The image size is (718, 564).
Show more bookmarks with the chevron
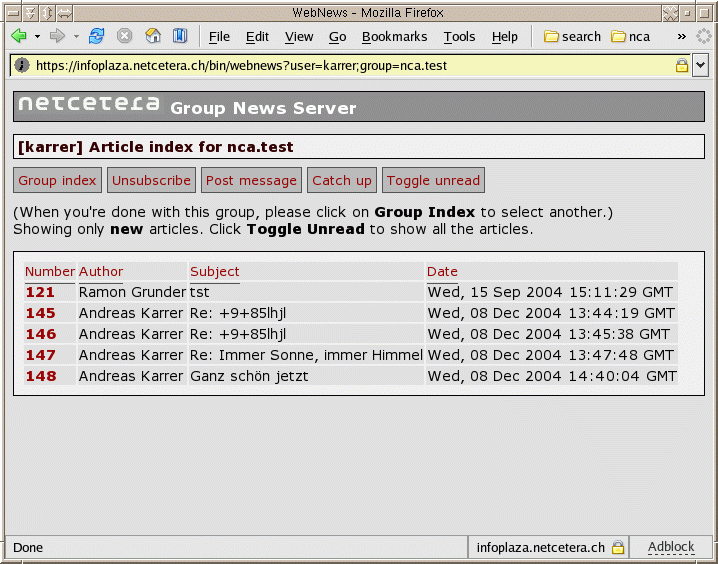tap(681, 37)
